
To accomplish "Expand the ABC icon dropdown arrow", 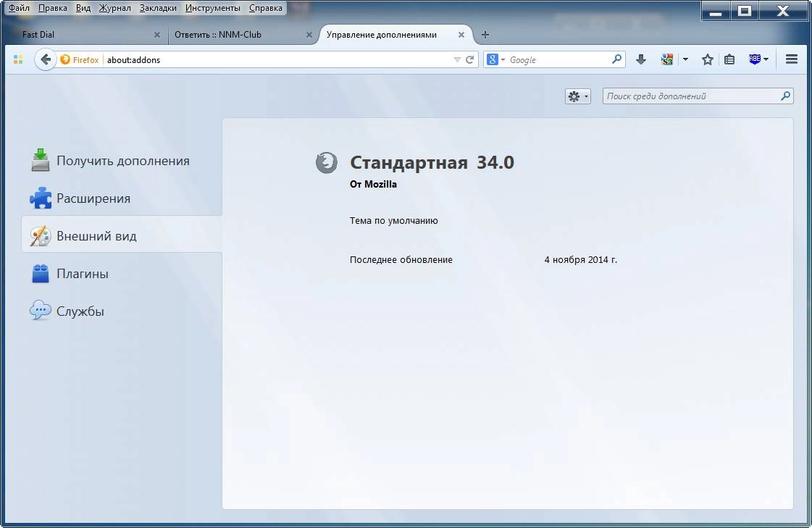I will click(766, 59).
